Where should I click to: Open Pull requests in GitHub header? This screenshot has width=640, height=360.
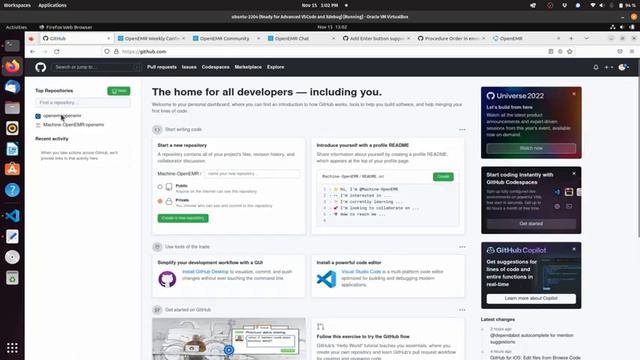coord(162,67)
